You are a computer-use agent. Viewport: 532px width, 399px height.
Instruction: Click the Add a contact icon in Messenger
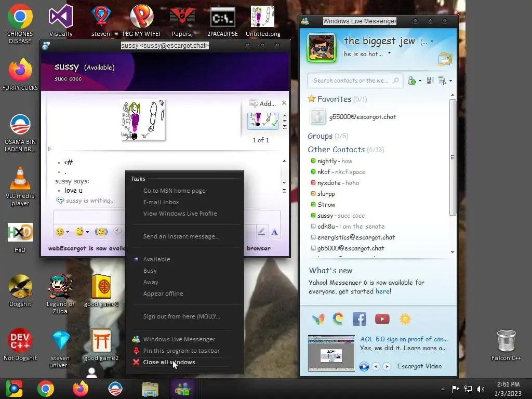(411, 81)
